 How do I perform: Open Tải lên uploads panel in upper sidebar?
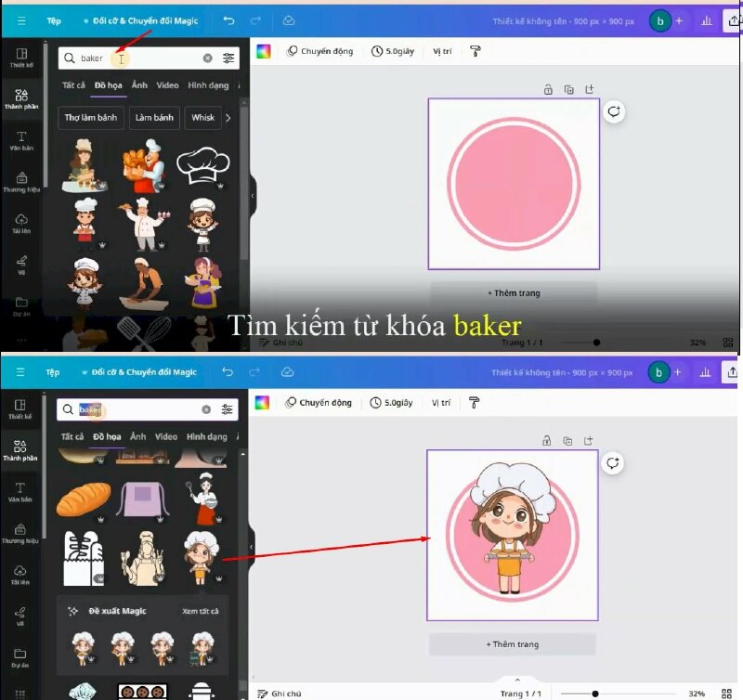pos(21,223)
